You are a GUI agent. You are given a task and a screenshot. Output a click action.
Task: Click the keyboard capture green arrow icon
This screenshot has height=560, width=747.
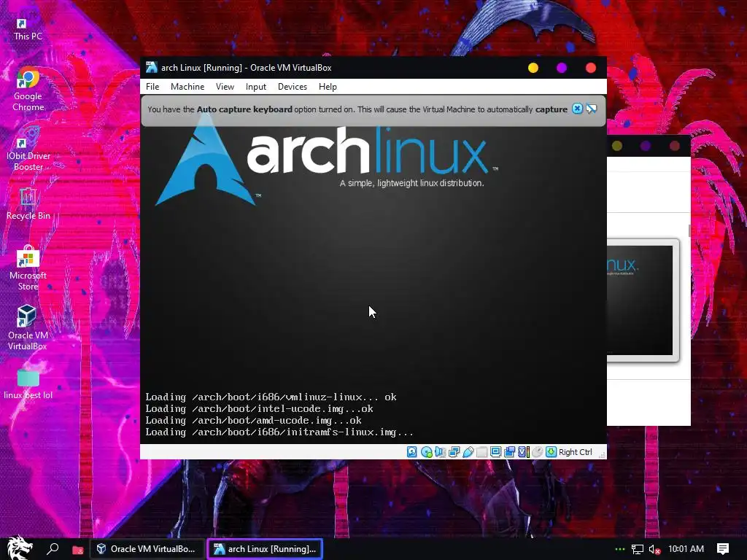[x=551, y=452]
